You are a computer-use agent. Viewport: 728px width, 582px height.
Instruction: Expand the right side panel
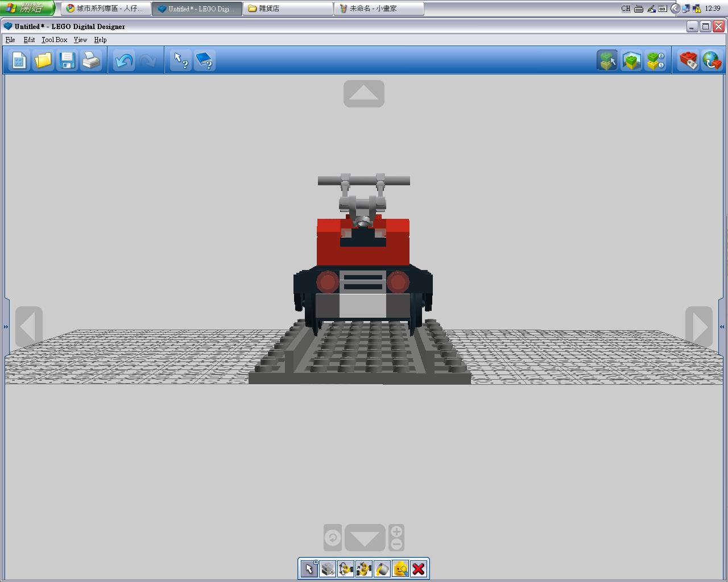point(722,327)
